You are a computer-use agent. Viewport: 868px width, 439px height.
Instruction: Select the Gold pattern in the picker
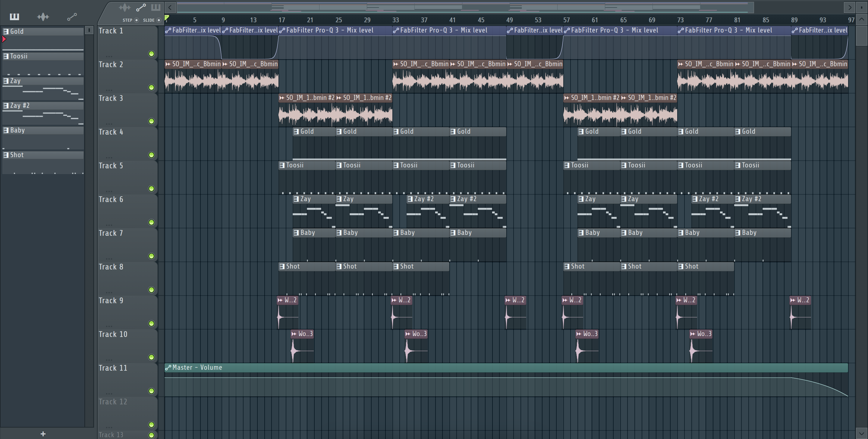pyautogui.click(x=43, y=31)
